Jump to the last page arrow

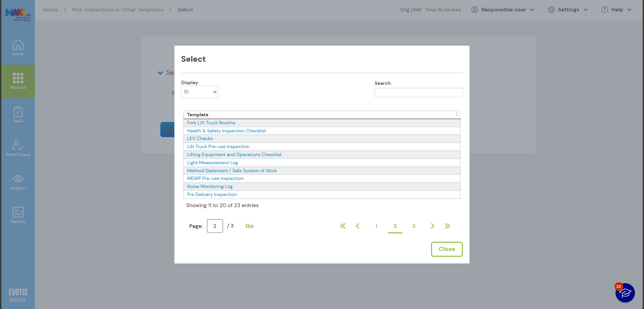[x=447, y=226]
